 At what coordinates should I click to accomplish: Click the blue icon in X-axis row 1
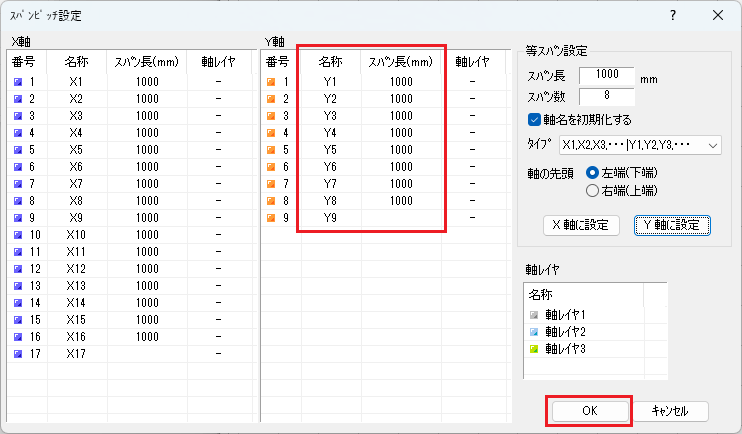pyautogui.click(x=16, y=82)
